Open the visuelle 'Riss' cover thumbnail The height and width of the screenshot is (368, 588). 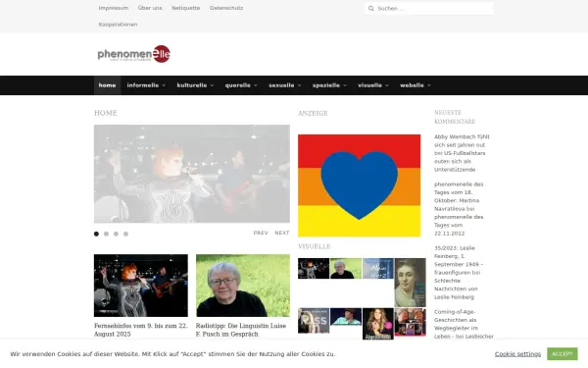click(314, 321)
